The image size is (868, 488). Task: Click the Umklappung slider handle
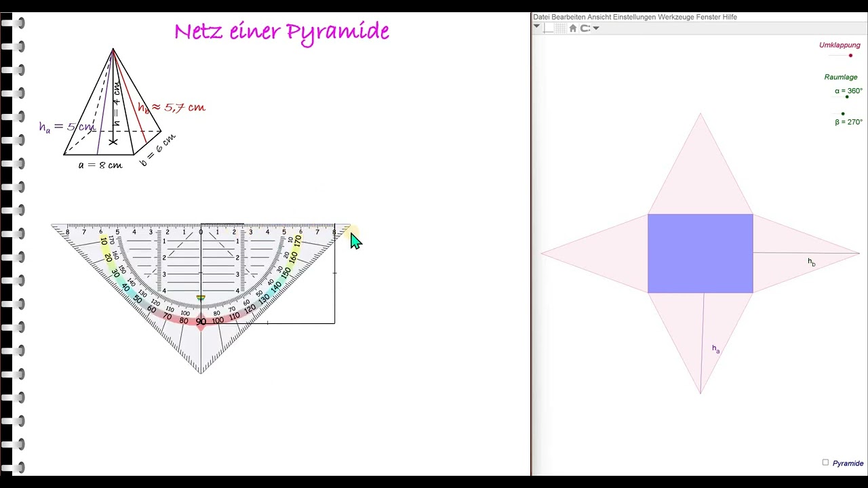pyautogui.click(x=850, y=56)
